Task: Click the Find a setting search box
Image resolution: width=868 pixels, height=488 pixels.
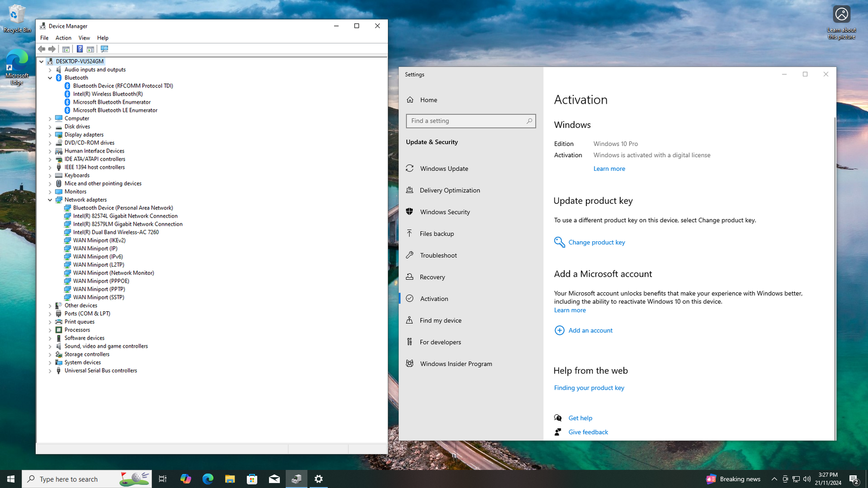Action: coord(471,121)
